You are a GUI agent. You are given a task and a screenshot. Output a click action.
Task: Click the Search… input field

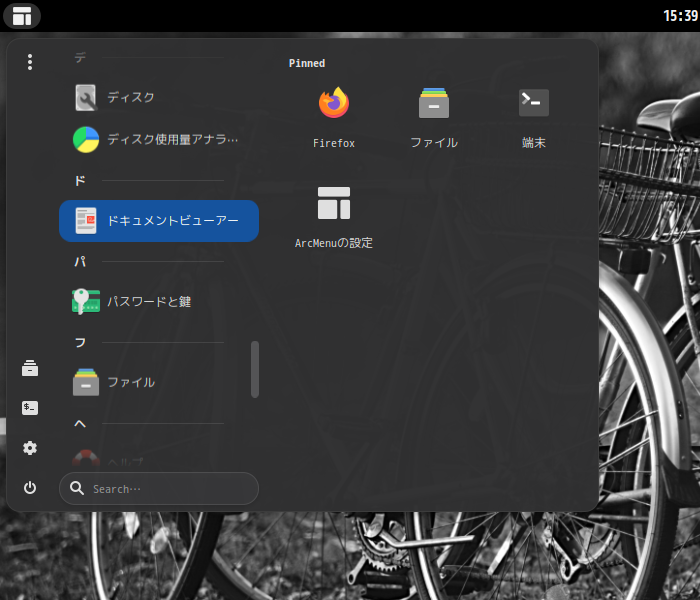tap(159, 489)
